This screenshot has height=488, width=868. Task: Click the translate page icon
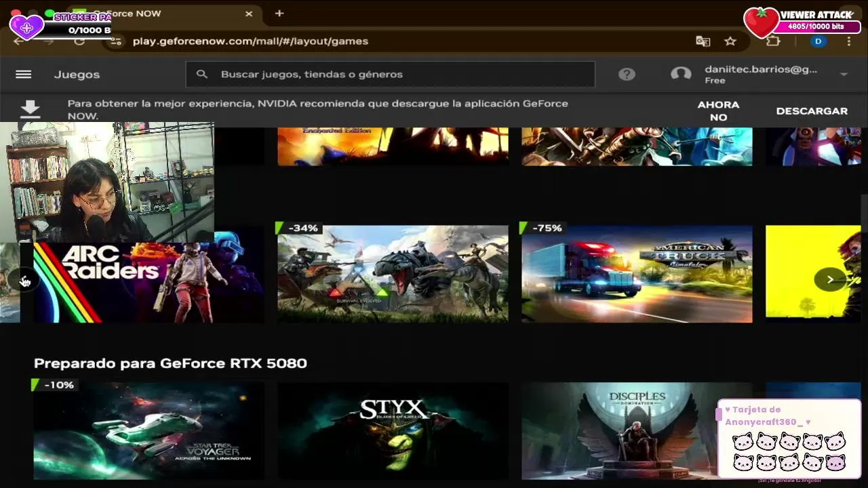coord(703,41)
